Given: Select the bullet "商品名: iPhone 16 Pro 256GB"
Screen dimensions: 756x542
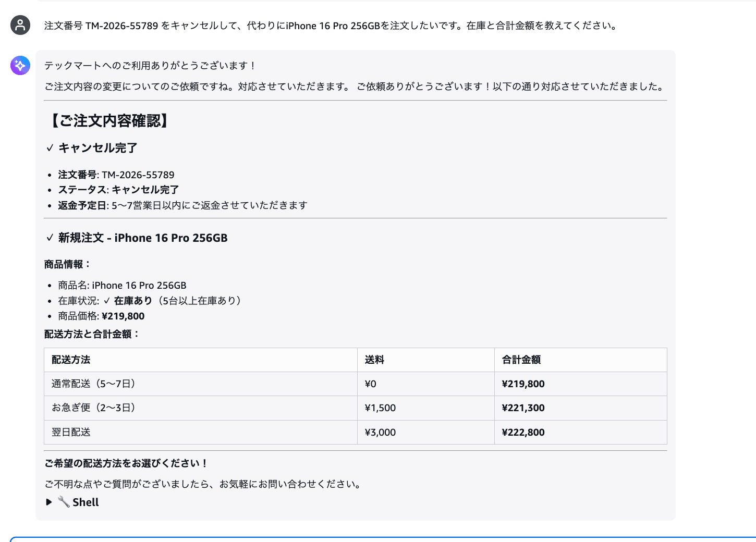Looking at the screenshot, I should [122, 285].
